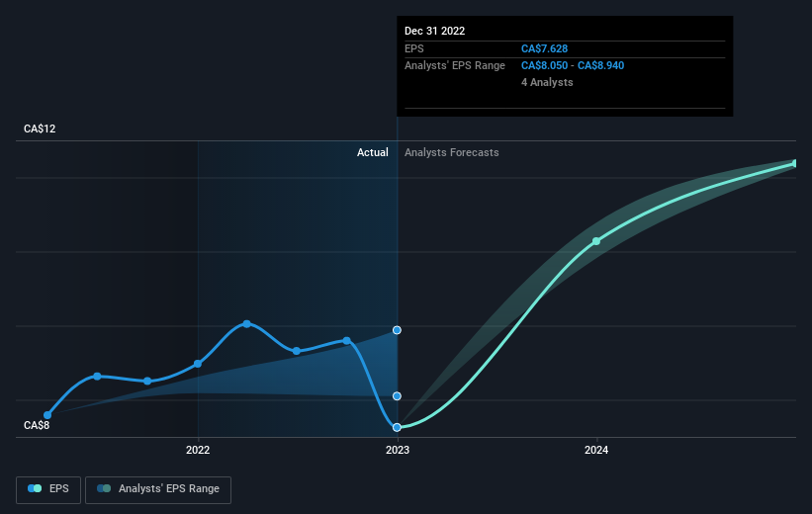Click the upper analyst range marker at 2023
Viewport: 812px width, 514px height.
397,330
